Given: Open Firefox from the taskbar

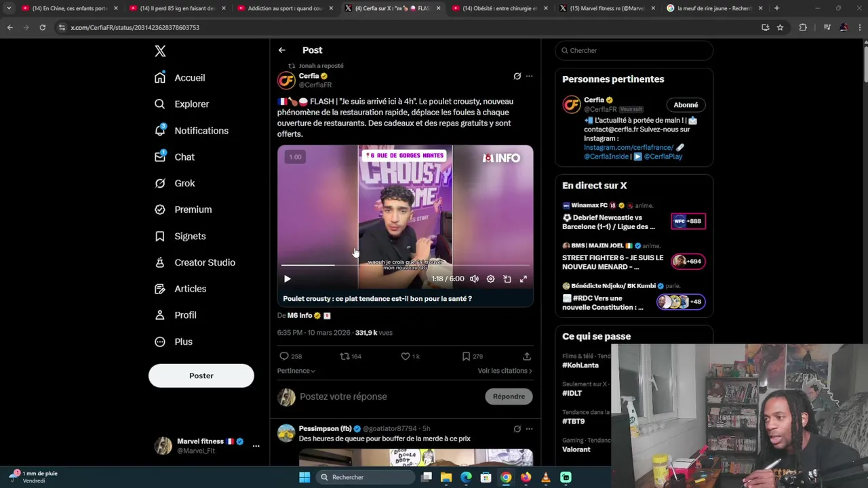Looking at the screenshot, I should 526,477.
